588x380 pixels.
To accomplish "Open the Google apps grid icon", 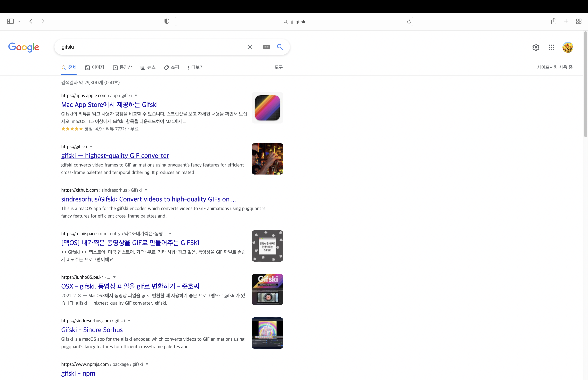I will [551, 47].
